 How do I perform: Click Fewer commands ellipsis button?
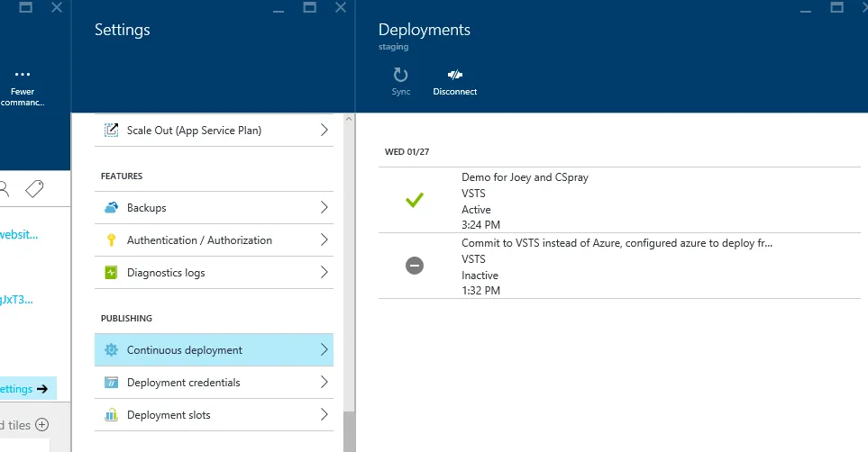(x=23, y=76)
